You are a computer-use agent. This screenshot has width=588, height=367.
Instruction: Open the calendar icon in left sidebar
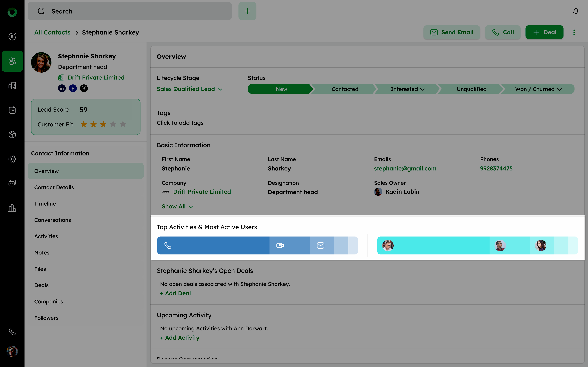point(12,110)
